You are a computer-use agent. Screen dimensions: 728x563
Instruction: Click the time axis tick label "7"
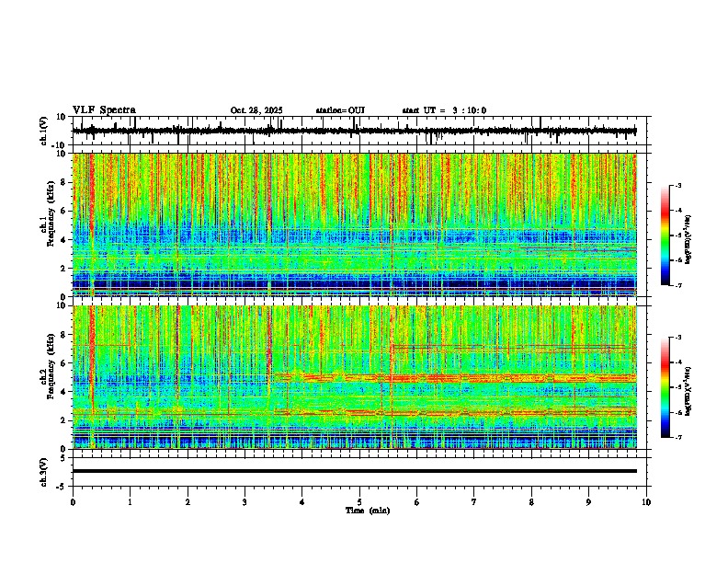[474, 502]
